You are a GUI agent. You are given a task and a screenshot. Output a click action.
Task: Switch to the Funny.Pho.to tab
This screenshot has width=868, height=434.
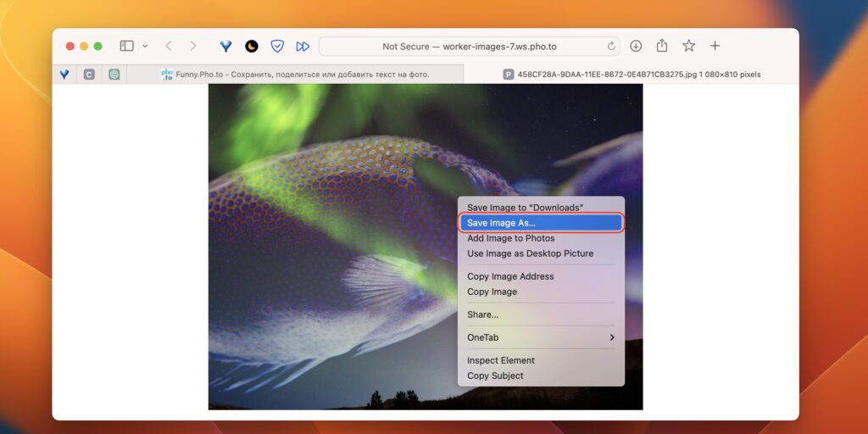pos(295,75)
